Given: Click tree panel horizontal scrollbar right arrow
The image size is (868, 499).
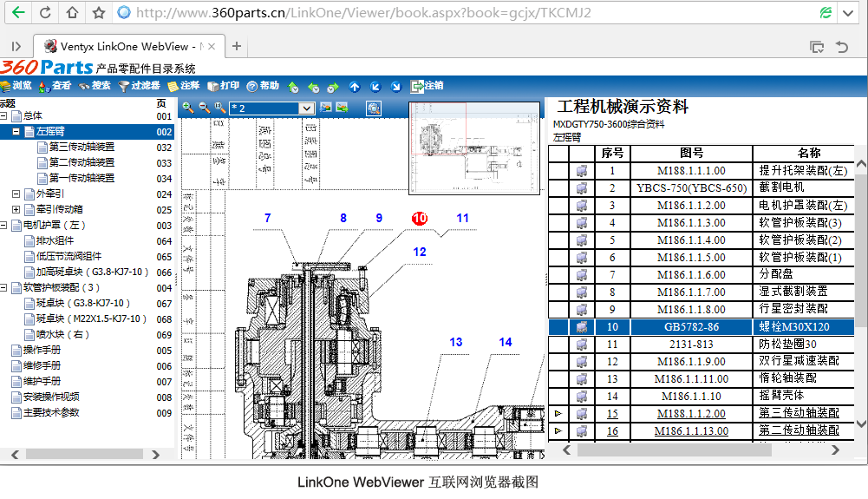Looking at the screenshot, I should [155, 455].
